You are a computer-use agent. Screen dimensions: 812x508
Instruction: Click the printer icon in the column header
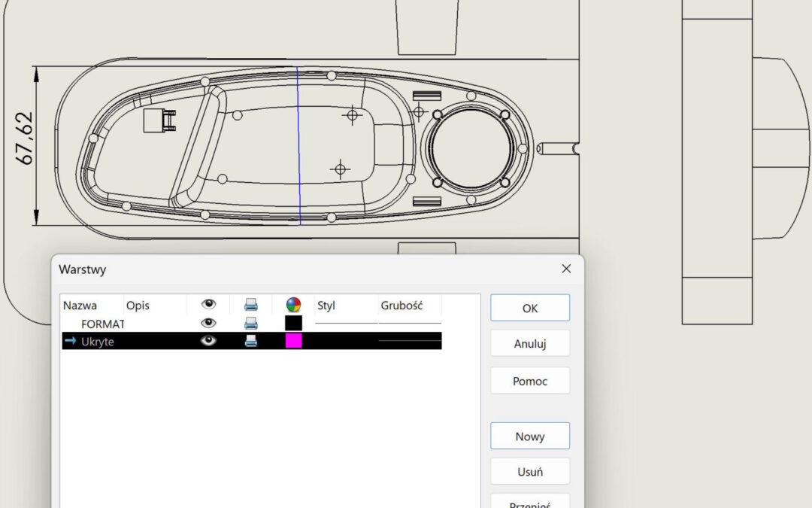click(x=251, y=305)
